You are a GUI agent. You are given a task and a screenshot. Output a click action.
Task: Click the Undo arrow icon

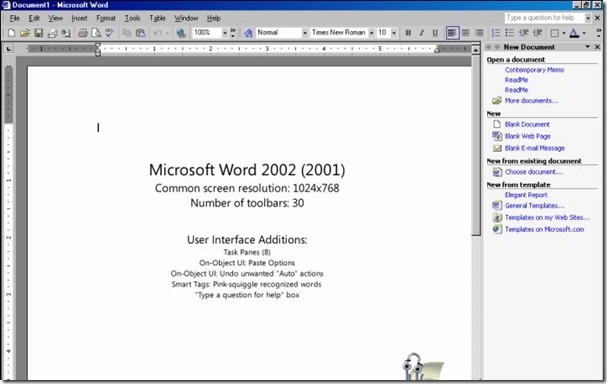(x=158, y=33)
